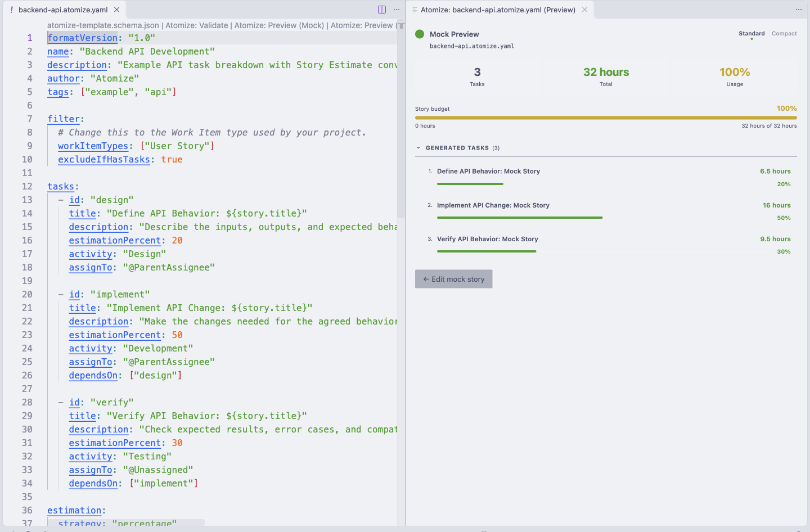Image resolution: width=810 pixels, height=532 pixels.
Task: Switch to Standard view mode
Action: click(751, 34)
